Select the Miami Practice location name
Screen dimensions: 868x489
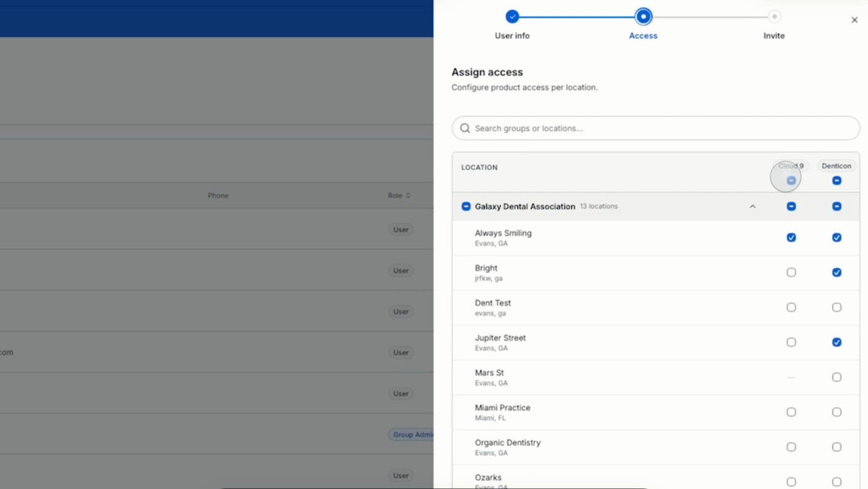503,408
